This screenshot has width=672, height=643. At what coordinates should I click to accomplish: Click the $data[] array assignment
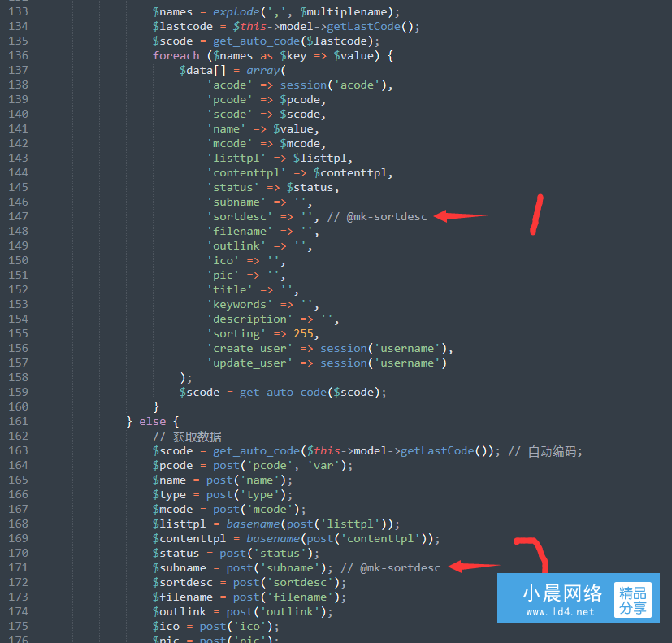click(x=202, y=70)
